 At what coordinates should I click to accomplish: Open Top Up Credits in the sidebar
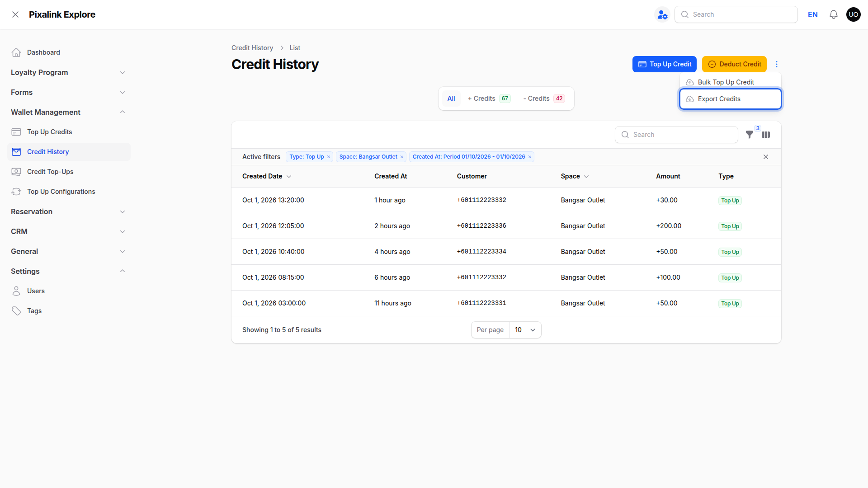69,132
